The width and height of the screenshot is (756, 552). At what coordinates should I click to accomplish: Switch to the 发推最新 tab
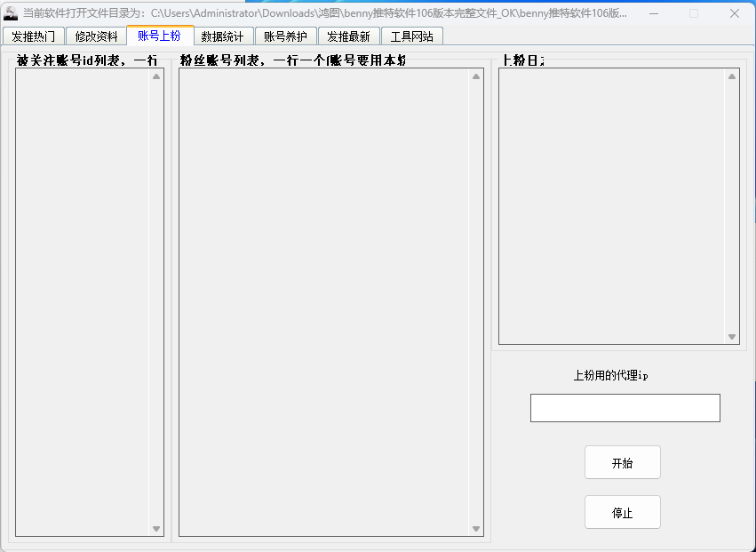point(348,36)
